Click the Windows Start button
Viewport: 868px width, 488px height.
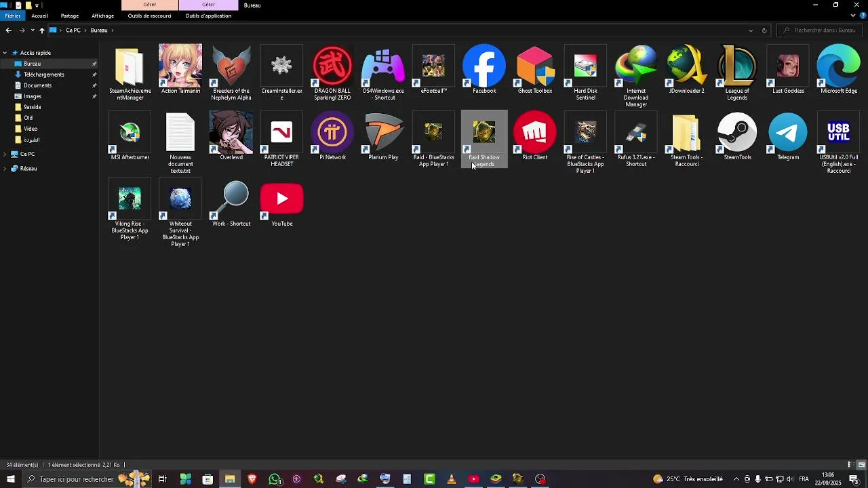pos(11,479)
